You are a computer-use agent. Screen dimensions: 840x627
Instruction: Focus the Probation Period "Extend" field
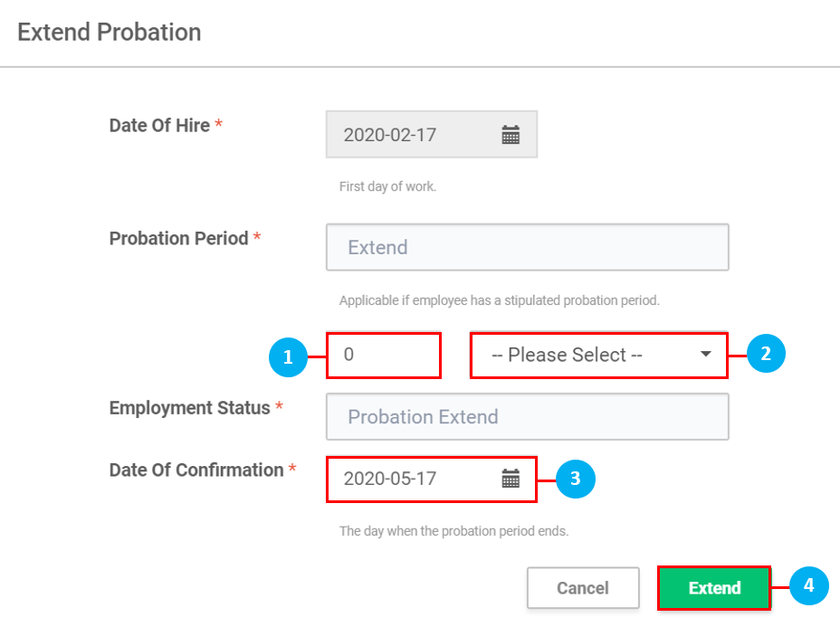(x=527, y=247)
